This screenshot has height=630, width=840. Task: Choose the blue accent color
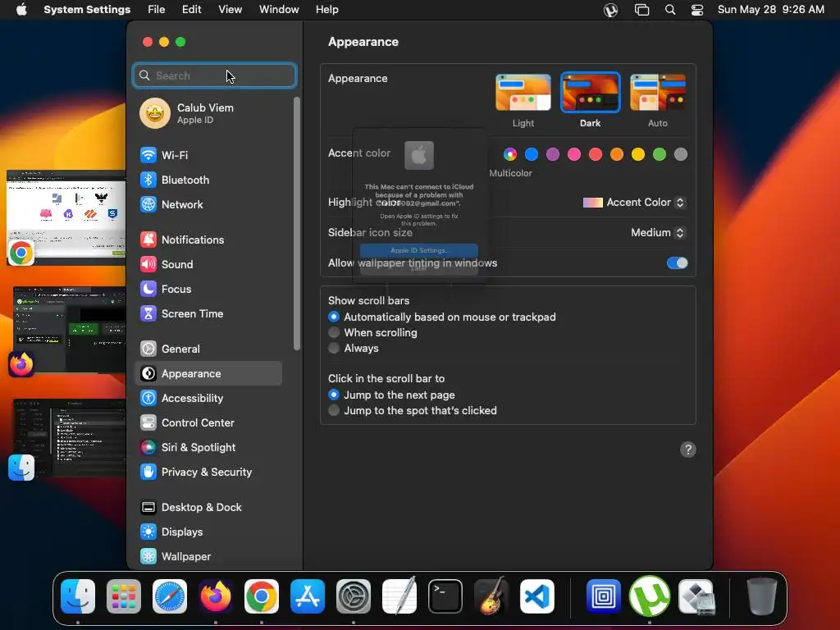tap(532, 154)
